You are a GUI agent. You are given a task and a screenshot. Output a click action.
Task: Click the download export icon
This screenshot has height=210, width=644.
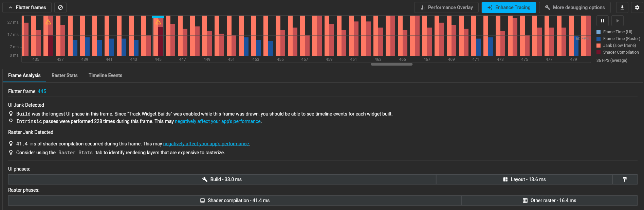[x=622, y=7]
